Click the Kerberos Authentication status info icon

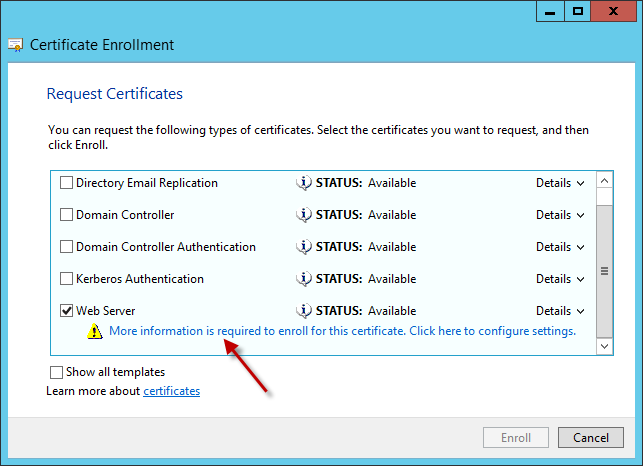coord(304,279)
